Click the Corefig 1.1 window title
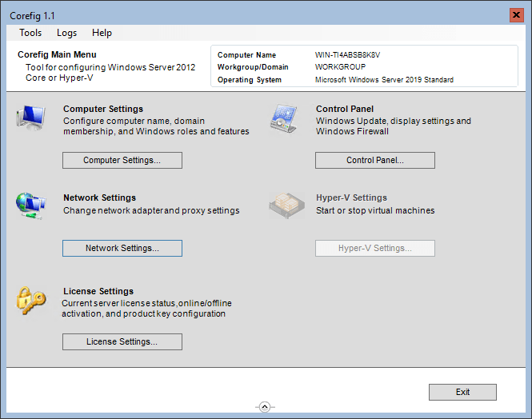This screenshot has height=419, width=532. tap(32, 16)
